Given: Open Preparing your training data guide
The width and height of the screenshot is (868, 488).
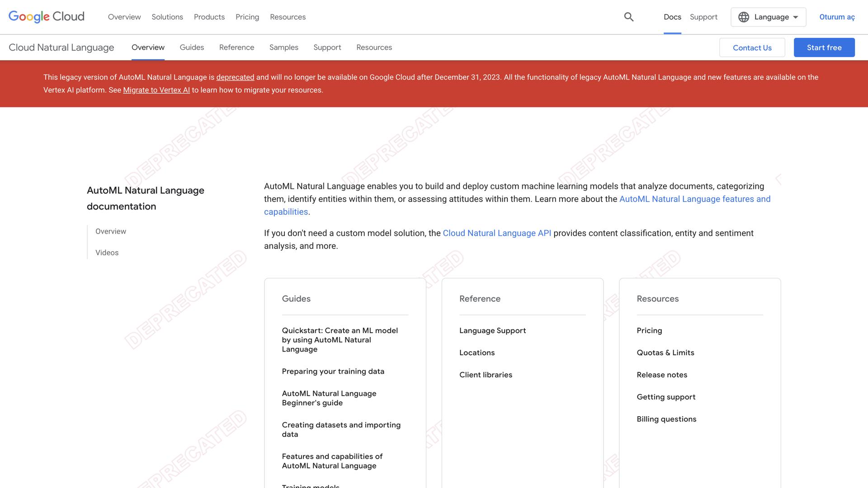Looking at the screenshot, I should [x=333, y=371].
